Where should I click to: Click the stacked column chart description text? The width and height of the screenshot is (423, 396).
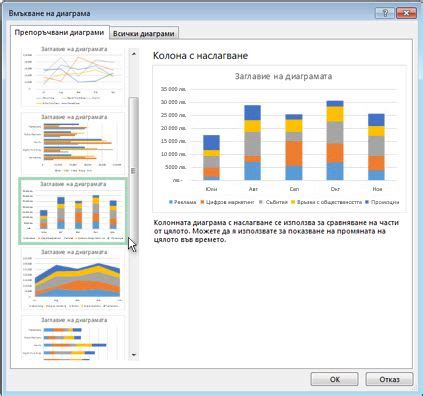[x=276, y=231]
